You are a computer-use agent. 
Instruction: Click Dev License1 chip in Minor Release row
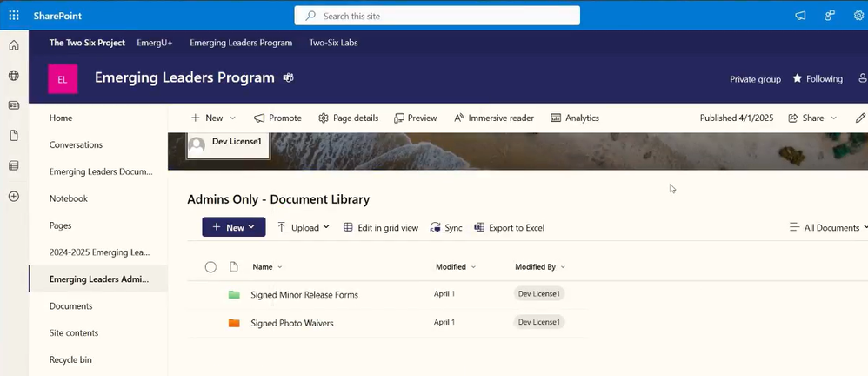click(x=539, y=294)
